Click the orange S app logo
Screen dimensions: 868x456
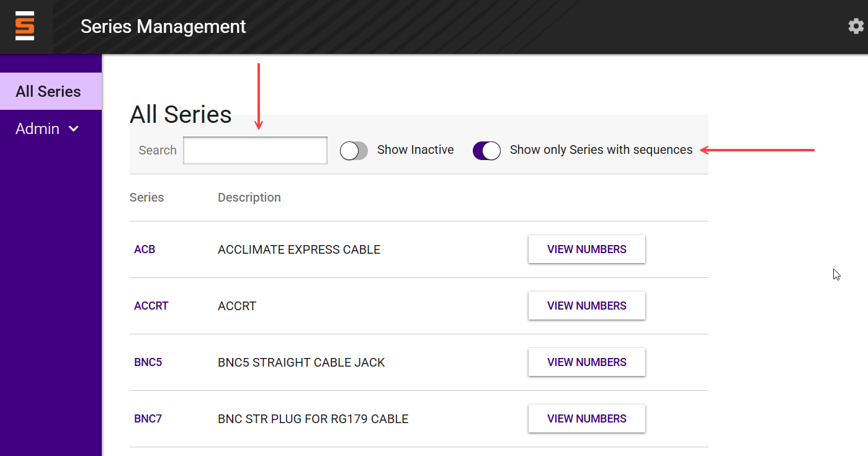[25, 26]
